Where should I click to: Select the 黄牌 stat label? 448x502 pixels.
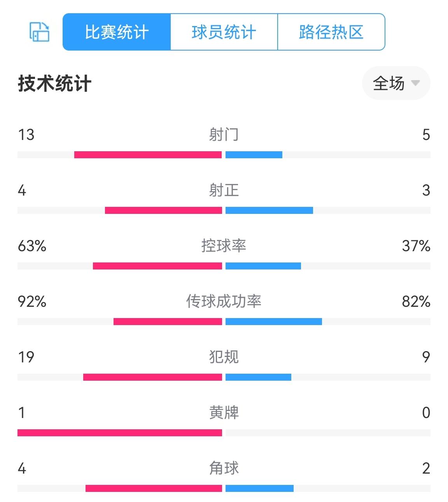[x=224, y=413]
